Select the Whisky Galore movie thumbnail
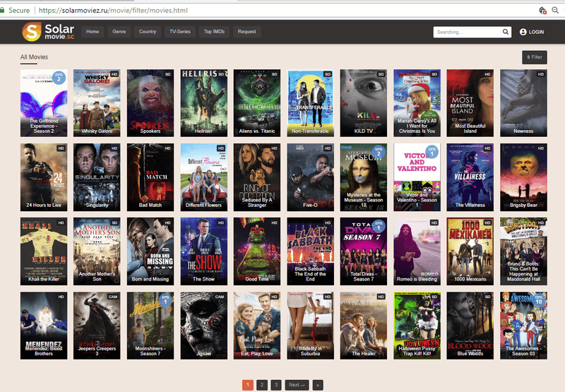Viewport: 565px width, 392px height. pos(97,102)
